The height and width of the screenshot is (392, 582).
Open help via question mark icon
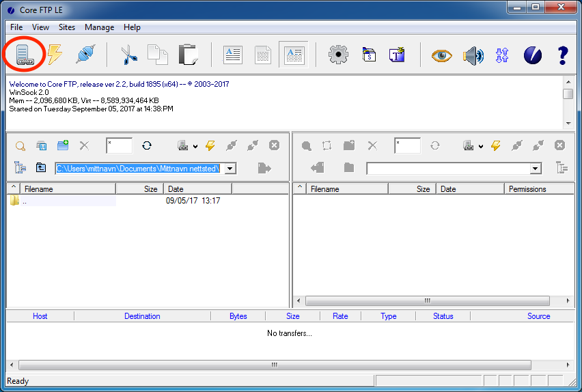tap(563, 55)
